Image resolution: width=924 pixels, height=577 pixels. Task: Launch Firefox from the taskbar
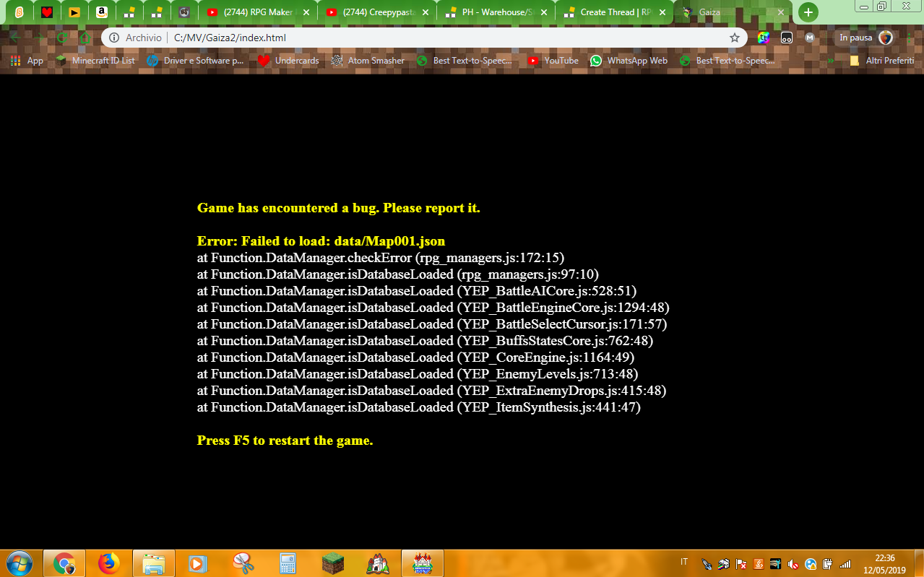[109, 563]
